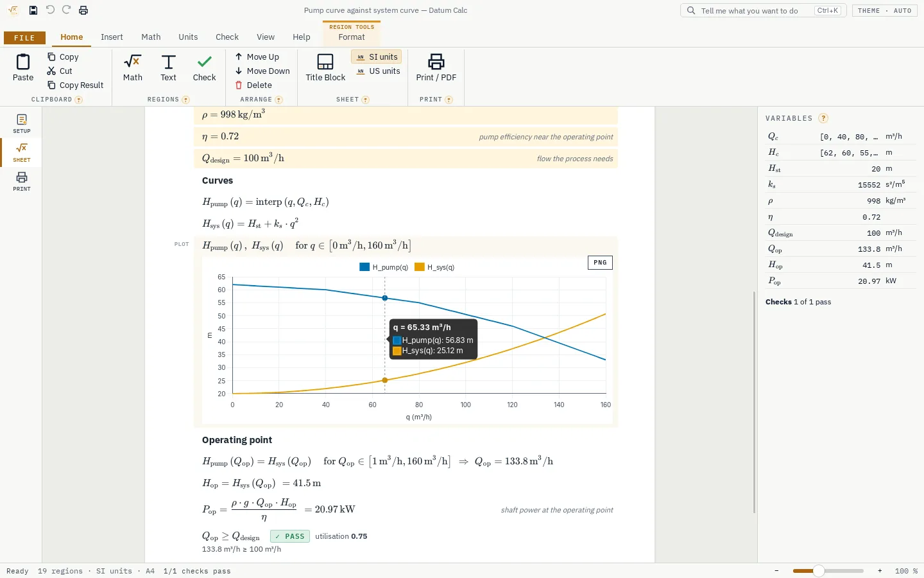Move the region up
Screen dimensions: 924x578
pos(257,57)
